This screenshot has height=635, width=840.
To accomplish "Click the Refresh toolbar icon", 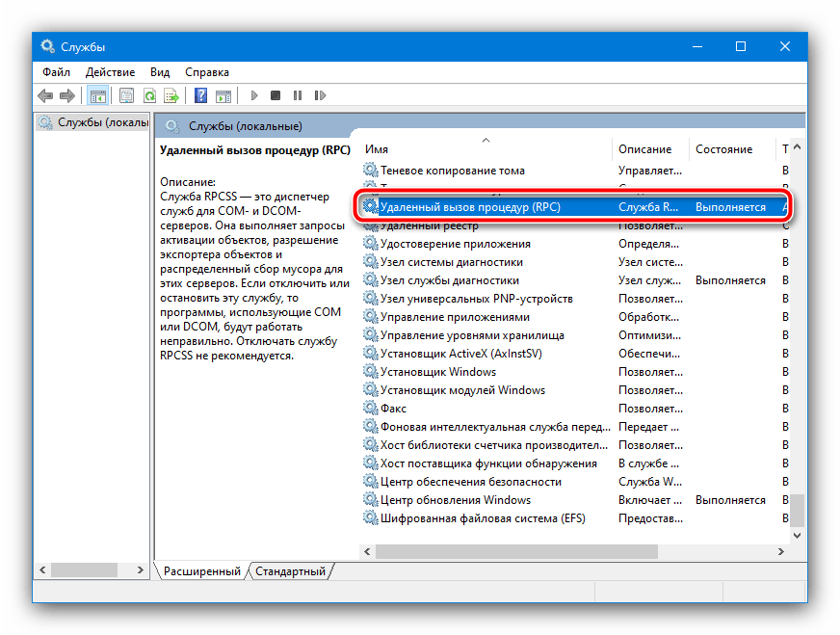I will tap(149, 96).
